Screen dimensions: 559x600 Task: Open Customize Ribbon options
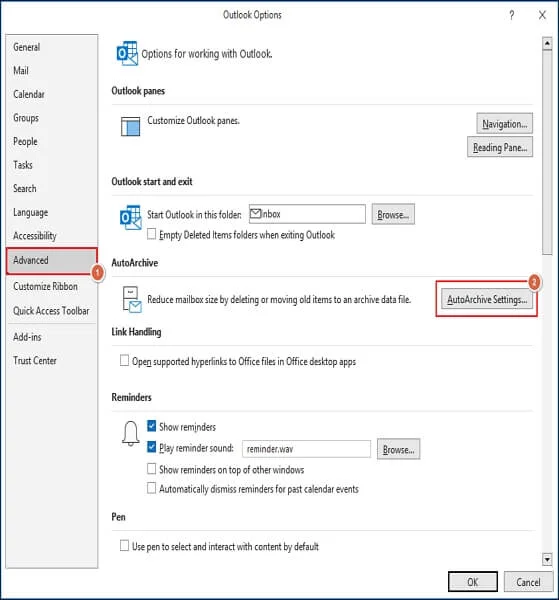pos(52,286)
